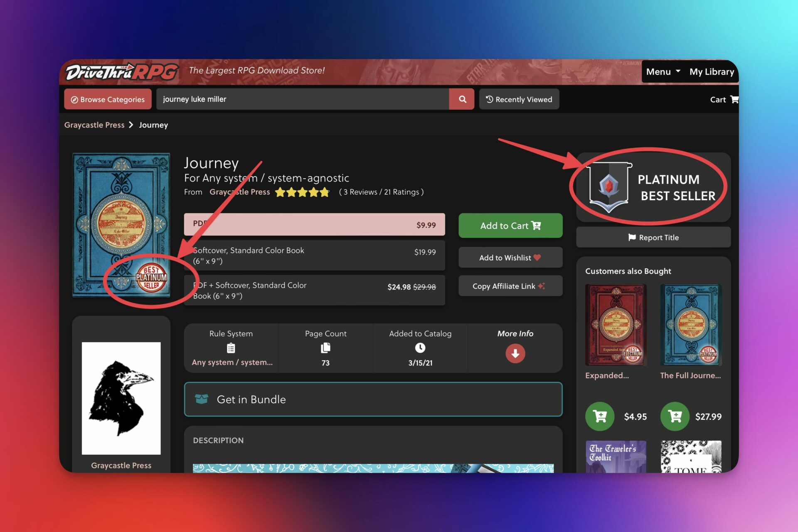Image resolution: width=798 pixels, height=532 pixels.
Task: Click the Expanded... title link
Action: [x=607, y=375]
